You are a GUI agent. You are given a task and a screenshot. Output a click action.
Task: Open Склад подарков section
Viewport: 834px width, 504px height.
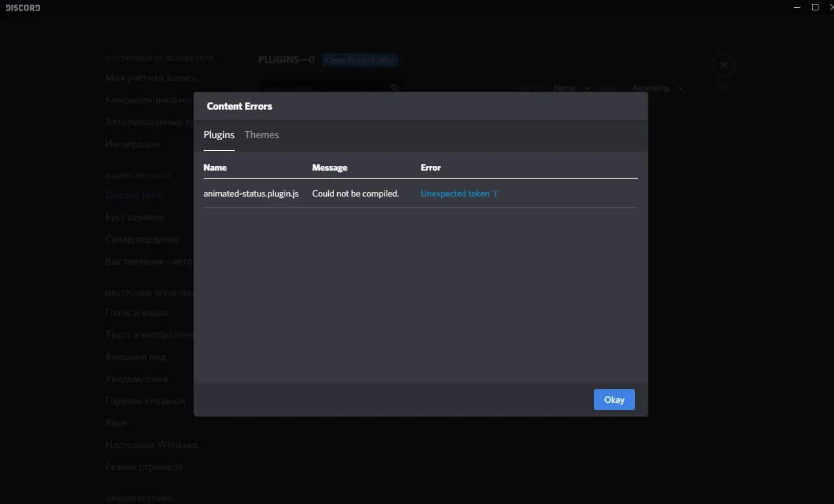(x=142, y=239)
